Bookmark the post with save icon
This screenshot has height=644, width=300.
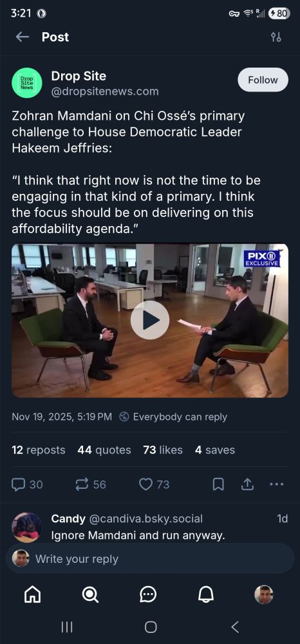pos(218,485)
